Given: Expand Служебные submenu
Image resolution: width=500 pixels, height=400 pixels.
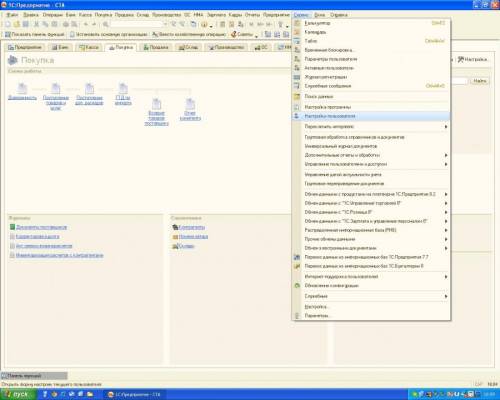Looking at the screenshot, I should tap(371, 296).
